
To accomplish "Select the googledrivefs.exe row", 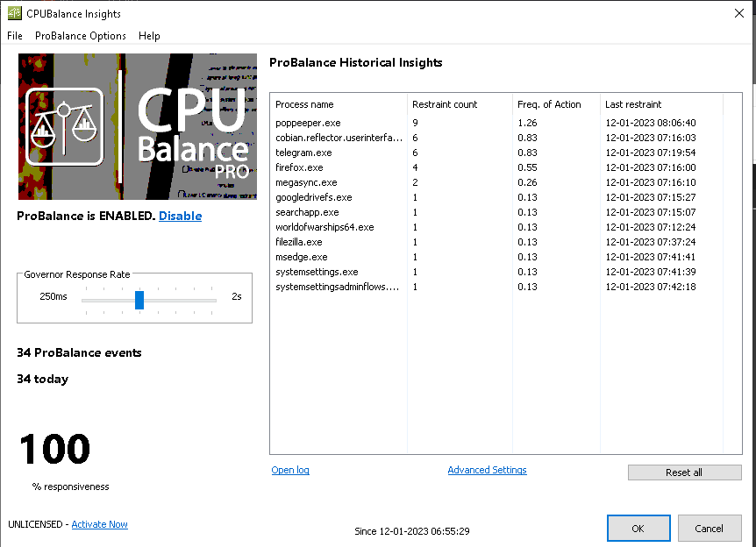I will coord(496,197).
